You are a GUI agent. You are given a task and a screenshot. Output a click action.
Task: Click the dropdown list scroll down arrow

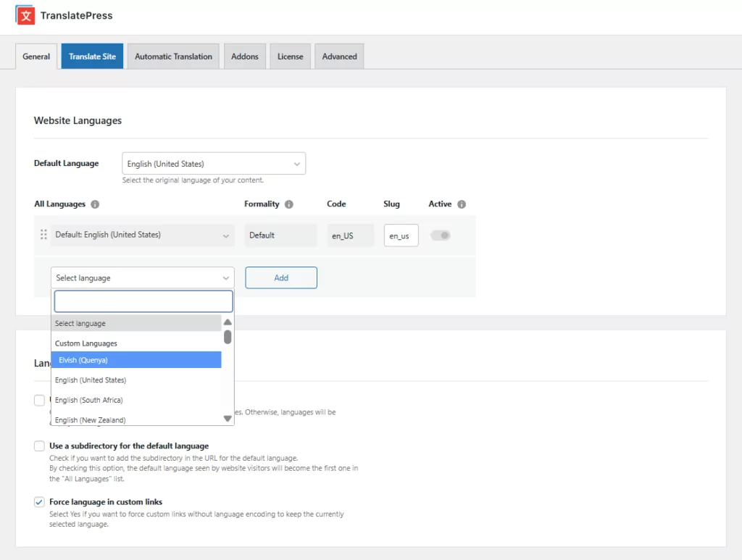(x=228, y=419)
